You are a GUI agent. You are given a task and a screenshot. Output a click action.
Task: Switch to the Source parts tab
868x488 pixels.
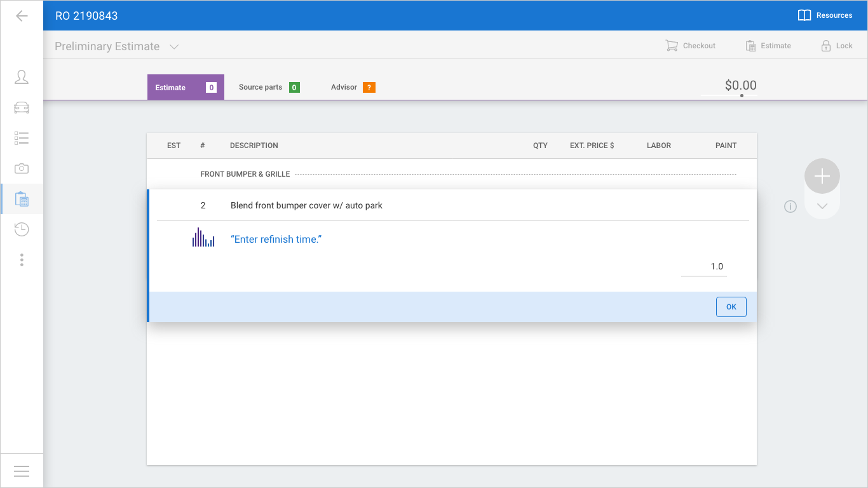[x=269, y=87]
